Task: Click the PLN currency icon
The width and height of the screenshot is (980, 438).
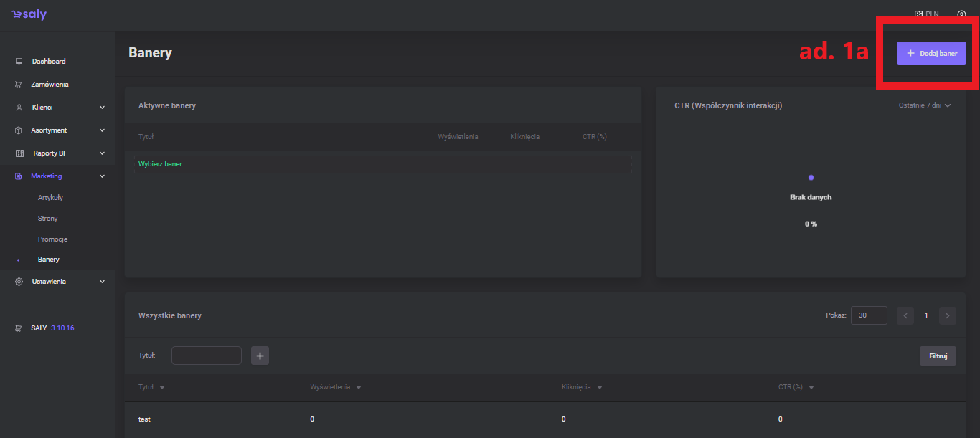Action: [x=918, y=14]
